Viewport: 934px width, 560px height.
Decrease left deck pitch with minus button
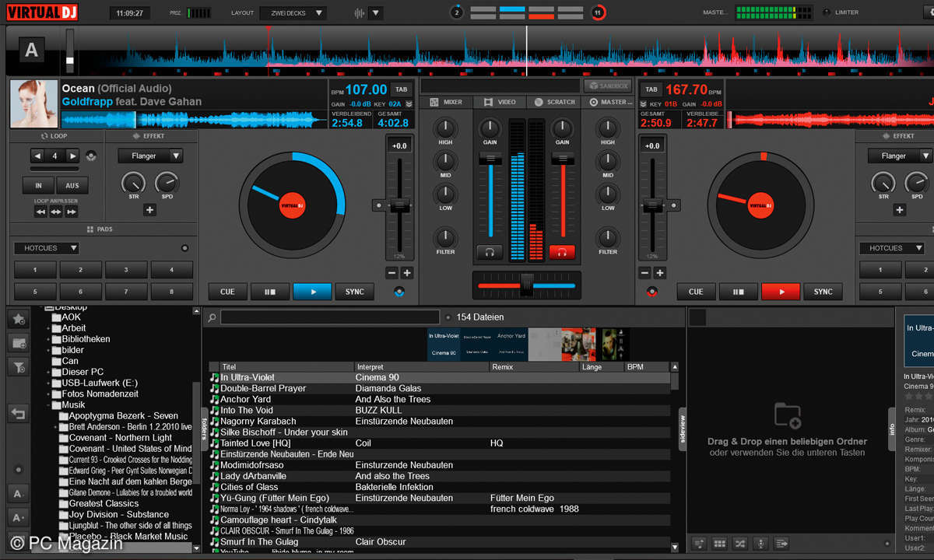[x=392, y=273]
